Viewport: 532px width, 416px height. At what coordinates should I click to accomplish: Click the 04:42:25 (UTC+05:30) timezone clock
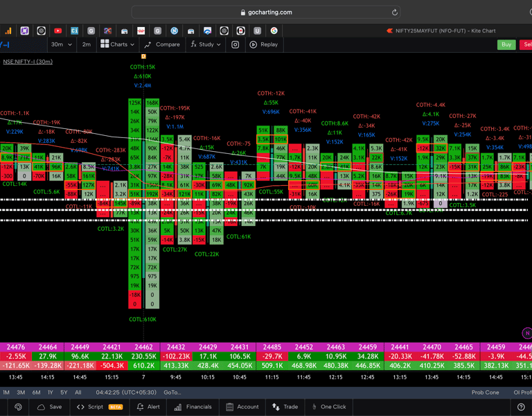(x=126, y=392)
